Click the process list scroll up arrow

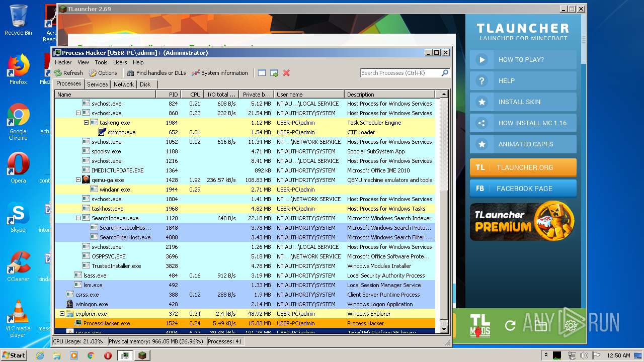[x=444, y=94]
